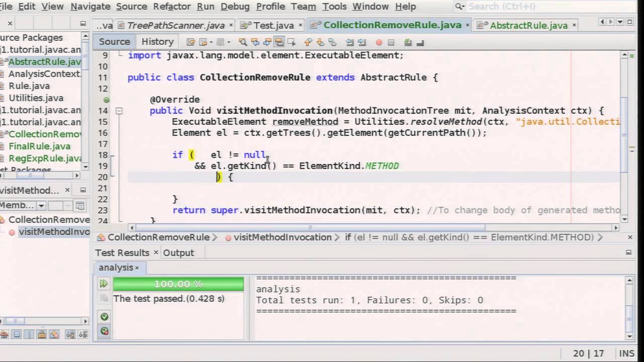The image size is (644, 362).
Task: Expand visitMethodInvocation breadcrumb chevron
Action: click(337, 237)
